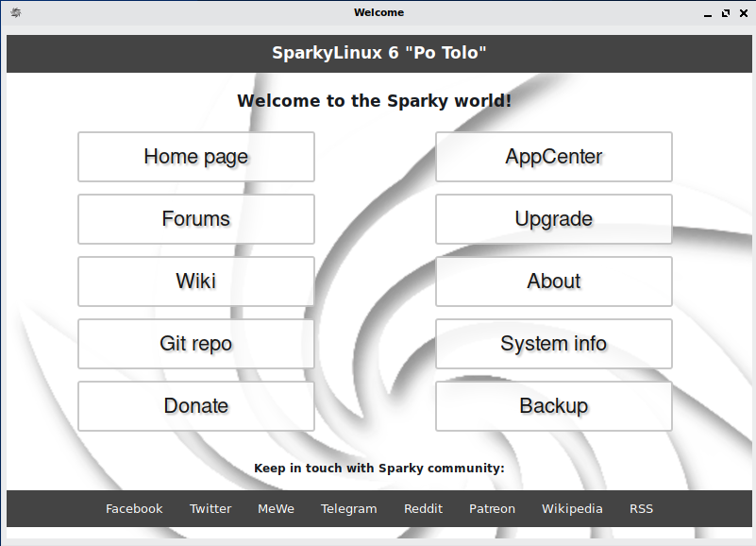Go to the Wikipedia link

(572, 508)
